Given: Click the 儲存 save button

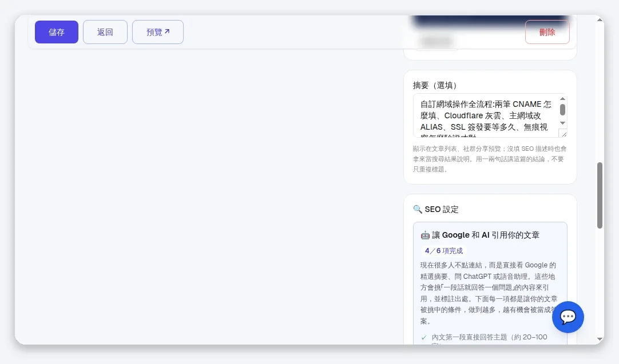Looking at the screenshot, I should (57, 32).
